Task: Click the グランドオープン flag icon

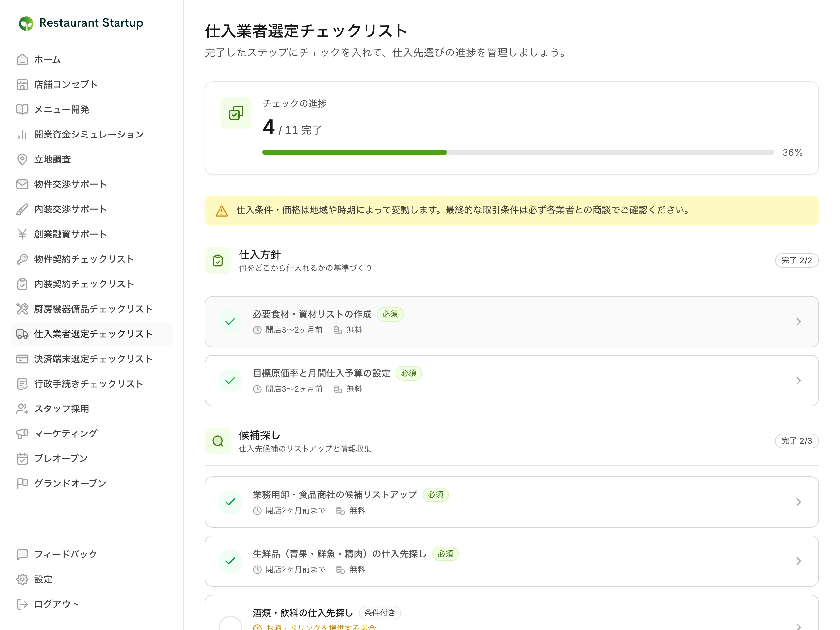Action: (x=22, y=483)
